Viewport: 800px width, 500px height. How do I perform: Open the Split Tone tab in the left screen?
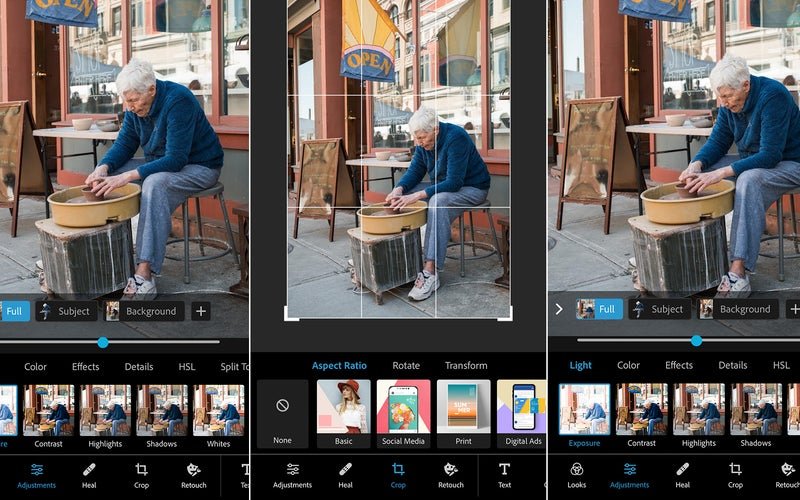pos(235,366)
